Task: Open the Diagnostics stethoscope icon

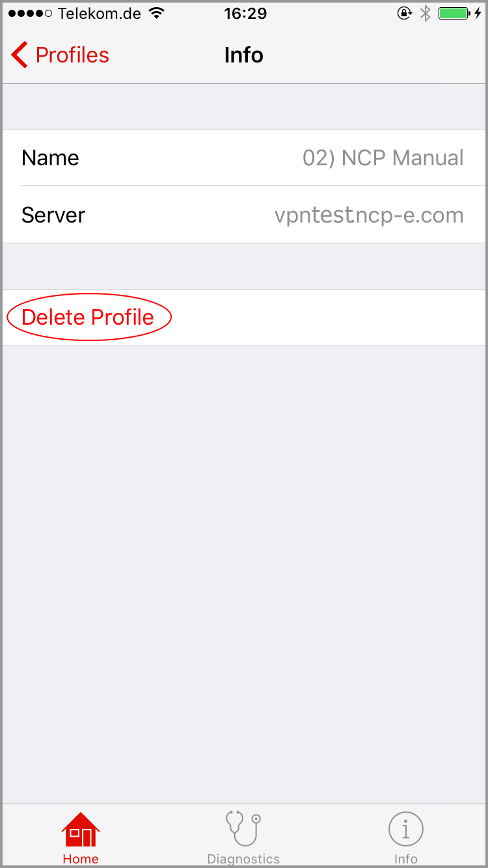Action: pyautogui.click(x=243, y=828)
